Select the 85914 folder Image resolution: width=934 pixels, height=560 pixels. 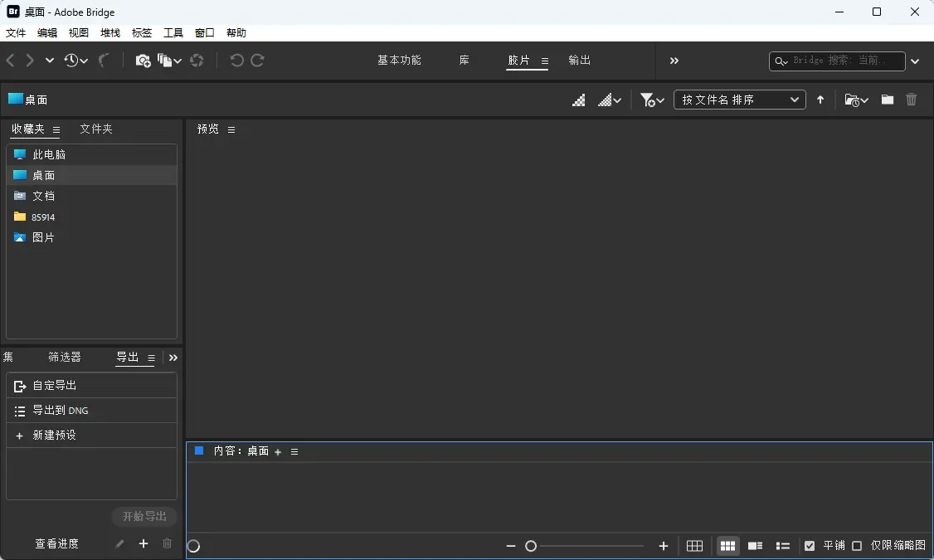pyautogui.click(x=92, y=217)
